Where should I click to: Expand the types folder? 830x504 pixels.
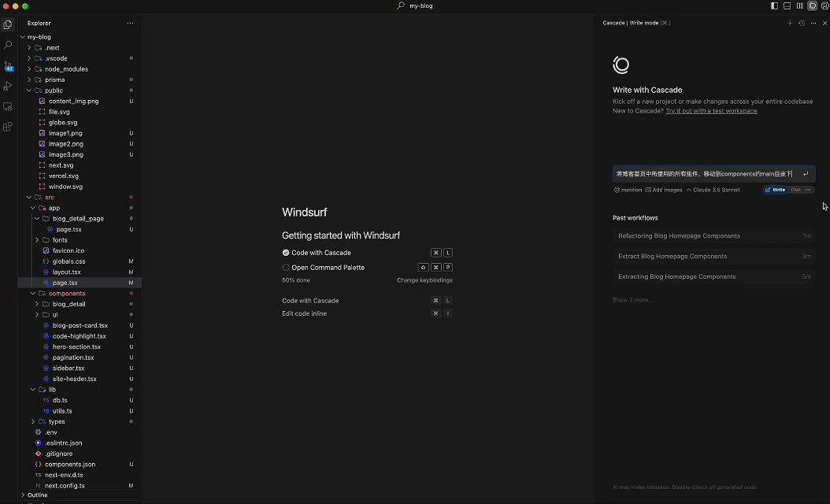[x=33, y=421]
